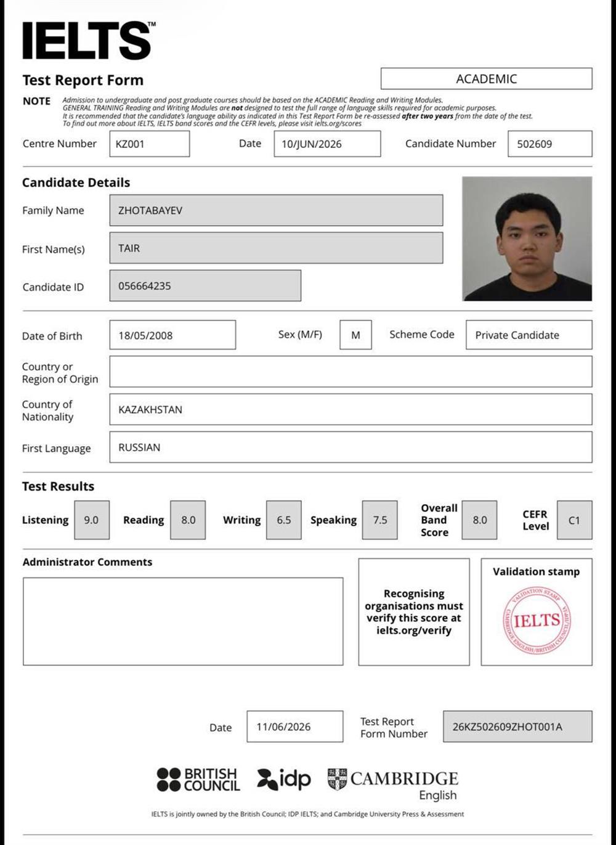The image size is (616, 845).
Task: Click the empty Country or Region of Origin field
Action: (351, 372)
